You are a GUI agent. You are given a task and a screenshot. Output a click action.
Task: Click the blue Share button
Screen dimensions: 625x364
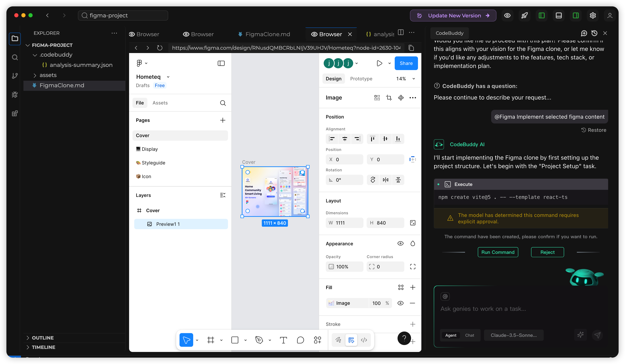pyautogui.click(x=406, y=63)
